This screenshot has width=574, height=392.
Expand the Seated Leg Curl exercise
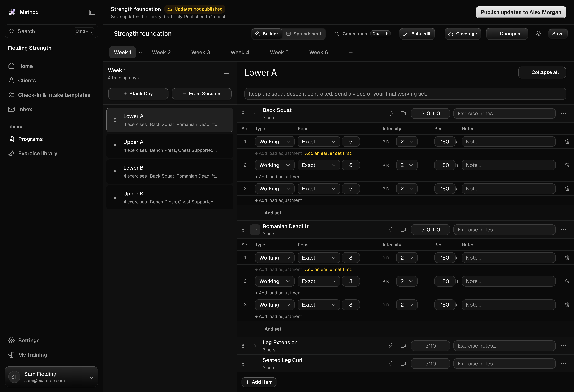[255, 363]
